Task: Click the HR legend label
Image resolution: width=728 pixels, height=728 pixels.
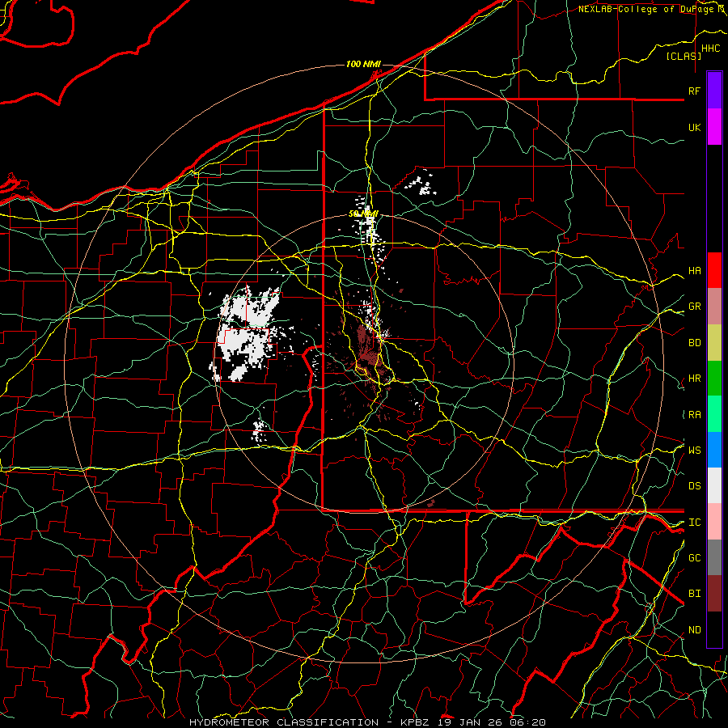Action: coord(695,379)
